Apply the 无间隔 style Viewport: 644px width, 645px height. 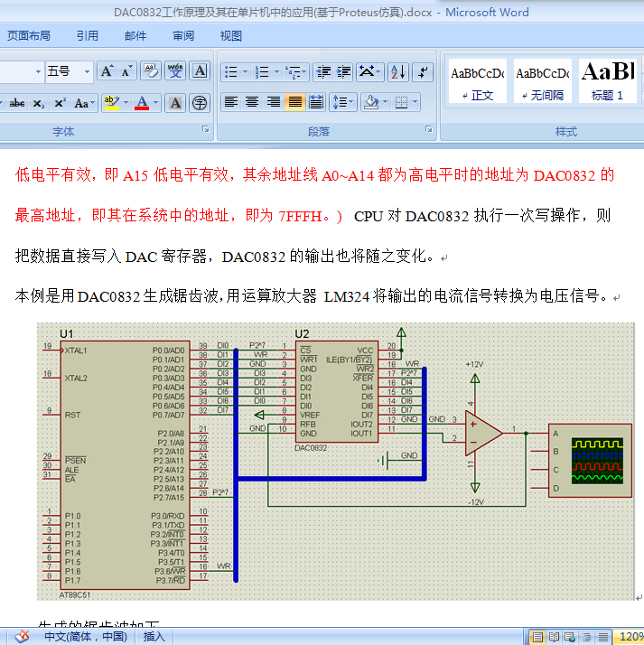pyautogui.click(x=543, y=80)
